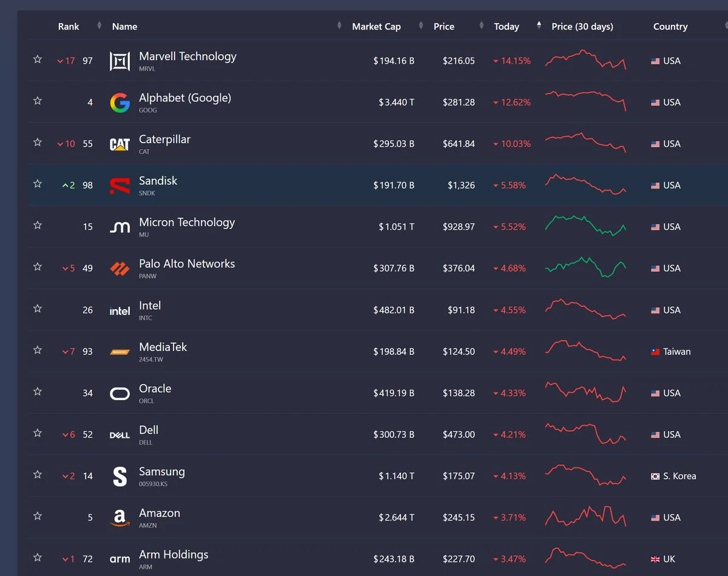This screenshot has height=576, width=728.
Task: Sort by Today's percentage change
Action: coord(507,27)
